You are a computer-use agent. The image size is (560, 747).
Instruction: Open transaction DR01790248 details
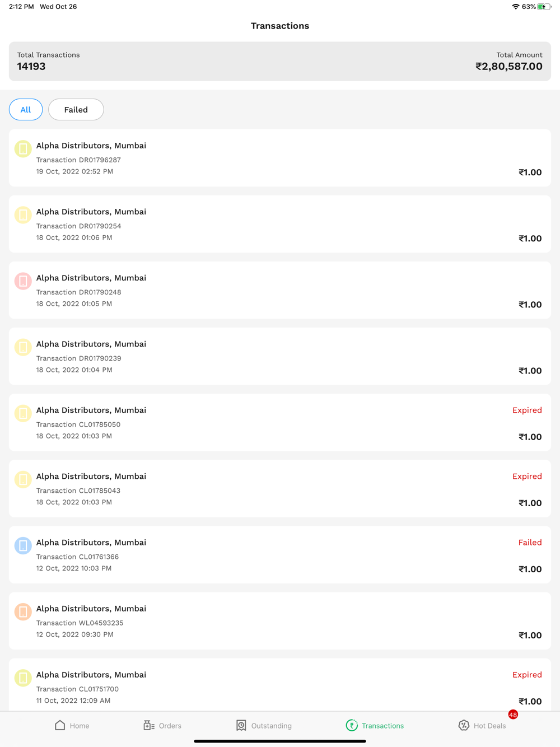[x=280, y=290]
